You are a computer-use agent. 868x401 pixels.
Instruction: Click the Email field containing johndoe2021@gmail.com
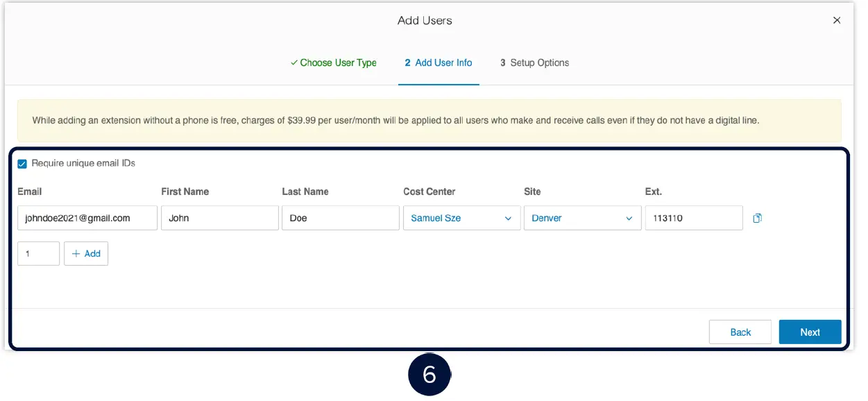86,218
